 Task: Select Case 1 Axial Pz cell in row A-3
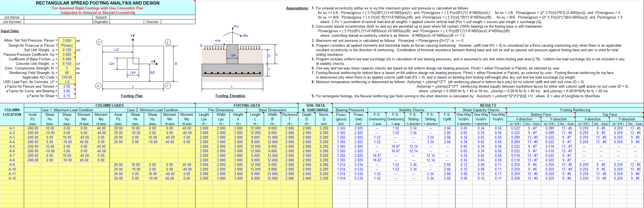32,137
